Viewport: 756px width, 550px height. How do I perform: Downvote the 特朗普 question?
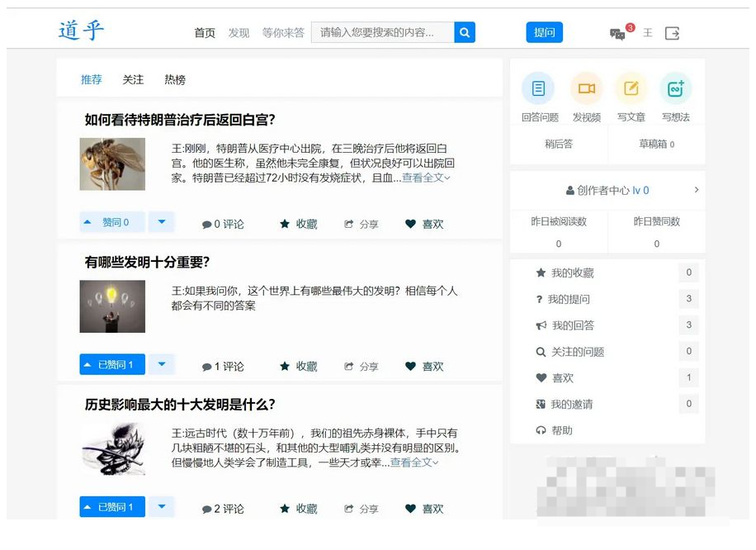[162, 222]
